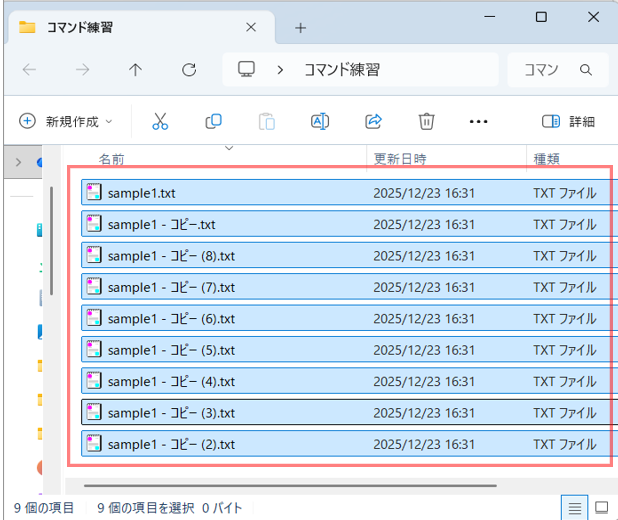Toggle the 詳細 details pane
Screen dimensions: 618x520
[568, 121]
